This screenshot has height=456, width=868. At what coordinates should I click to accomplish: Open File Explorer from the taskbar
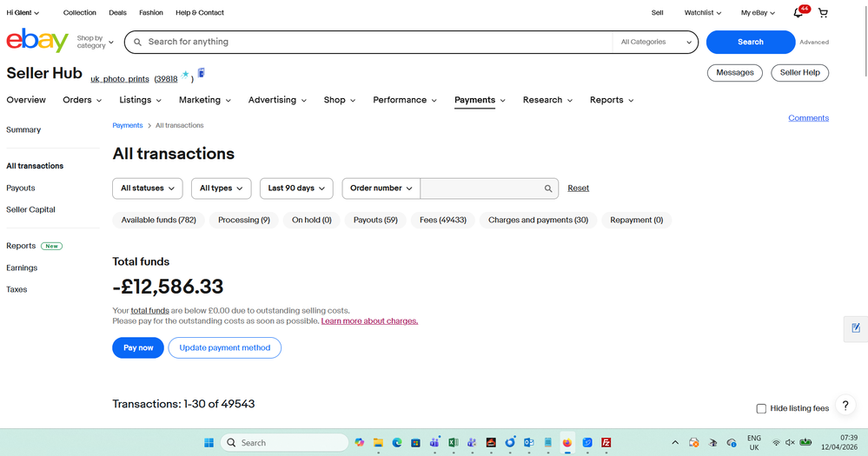point(378,443)
